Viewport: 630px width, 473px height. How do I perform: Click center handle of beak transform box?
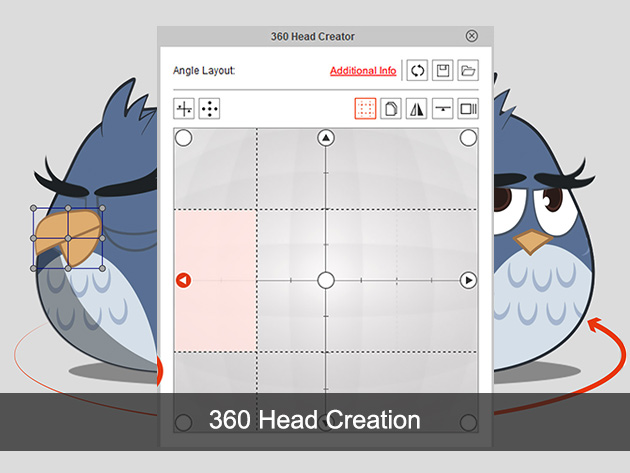click(68, 238)
